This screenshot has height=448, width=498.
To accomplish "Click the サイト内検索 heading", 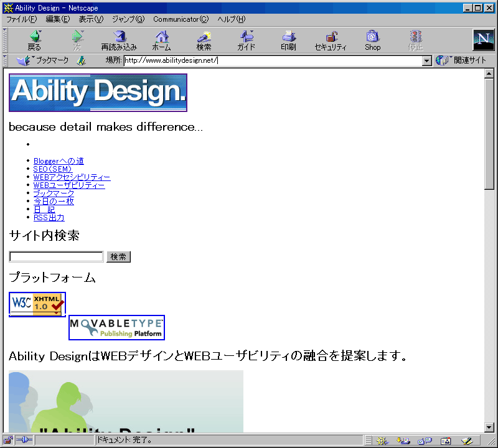I will 44,236.
